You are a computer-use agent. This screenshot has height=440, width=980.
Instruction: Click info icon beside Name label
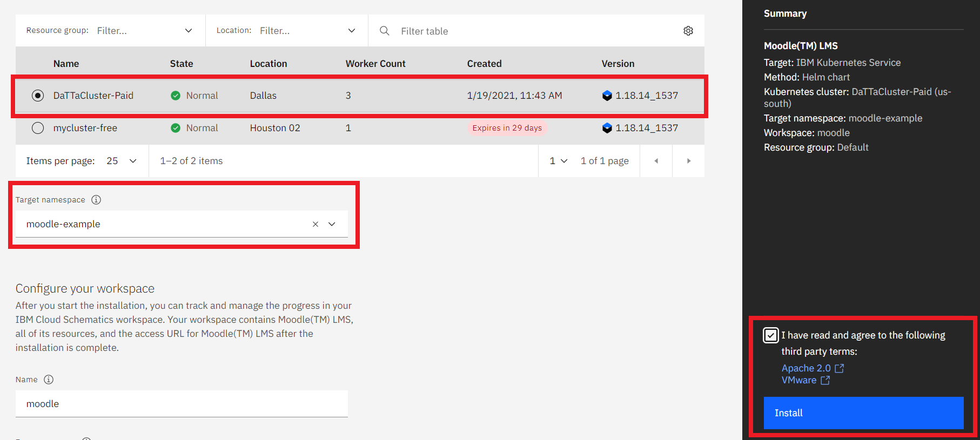(x=49, y=380)
